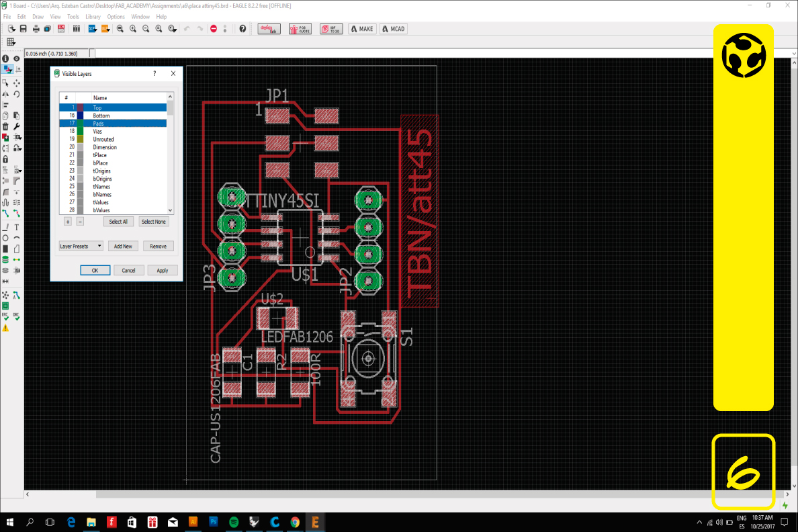The width and height of the screenshot is (798, 532).
Task: Click the bOrigins layer color swatch
Action: click(x=81, y=179)
